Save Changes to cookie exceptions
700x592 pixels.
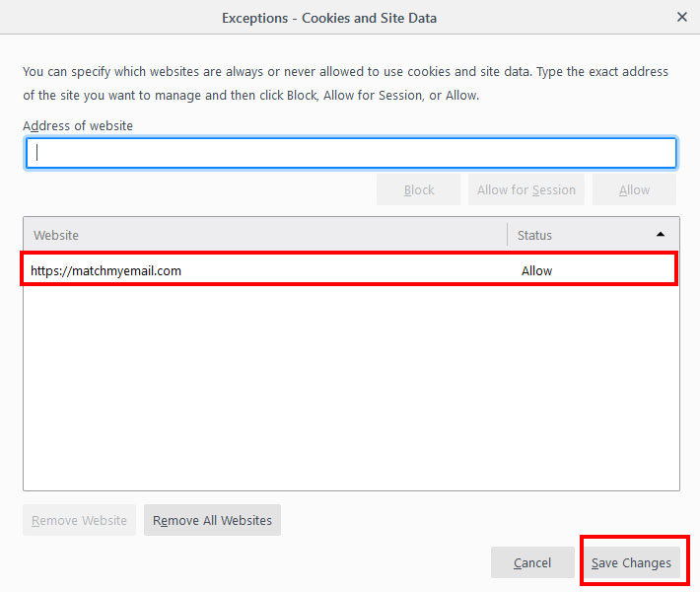click(631, 562)
